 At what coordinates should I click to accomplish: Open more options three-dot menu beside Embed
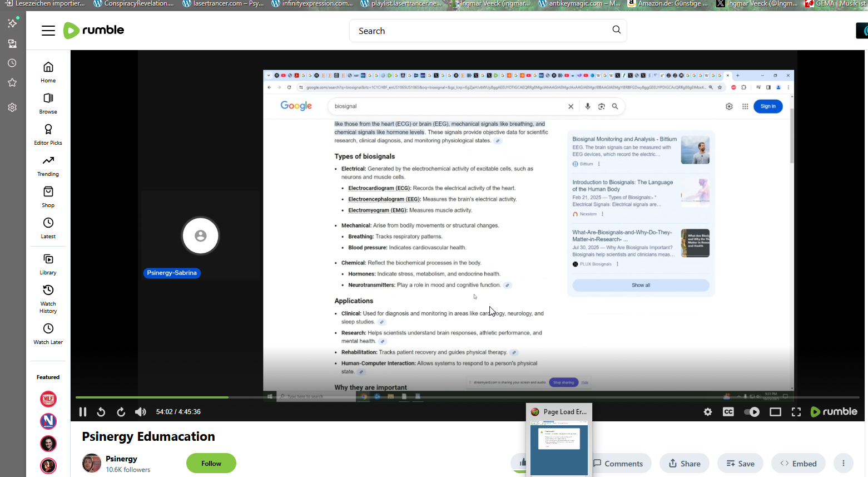tap(843, 463)
